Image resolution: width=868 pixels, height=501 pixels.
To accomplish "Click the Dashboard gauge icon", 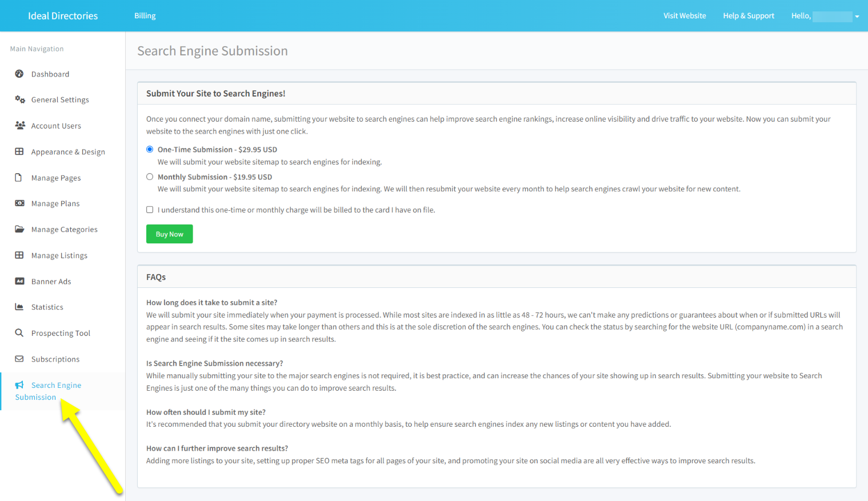I will [x=19, y=74].
